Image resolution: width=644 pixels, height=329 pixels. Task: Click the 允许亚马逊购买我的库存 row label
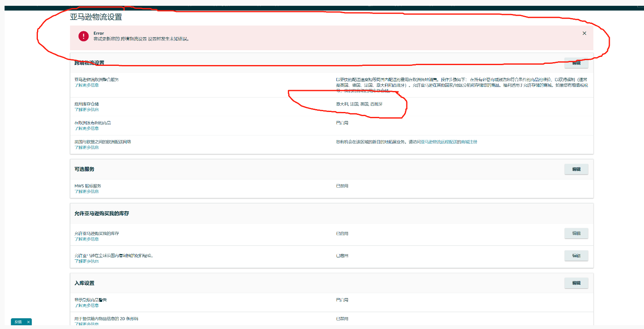click(97, 233)
